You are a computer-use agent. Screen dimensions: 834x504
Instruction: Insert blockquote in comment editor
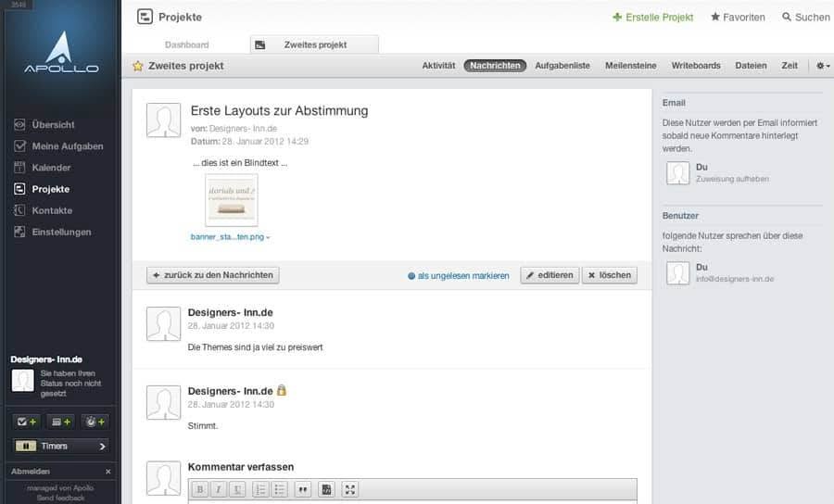point(303,489)
